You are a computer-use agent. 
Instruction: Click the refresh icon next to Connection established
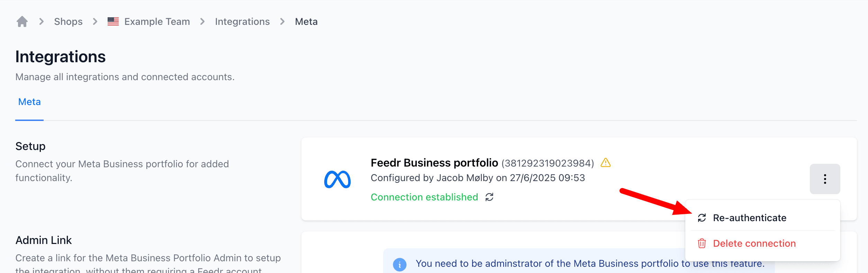coord(489,197)
